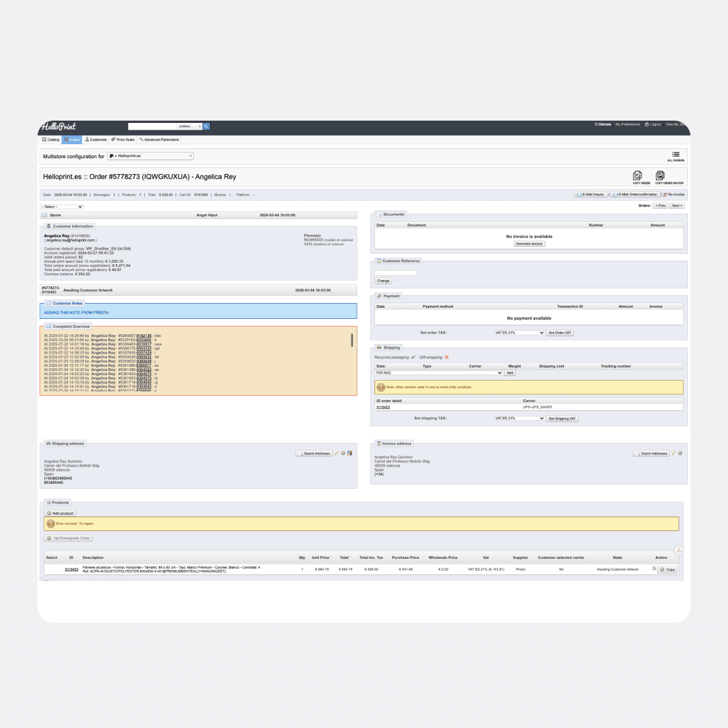
Task: Open order detail link 9119453
Action: 383,407
